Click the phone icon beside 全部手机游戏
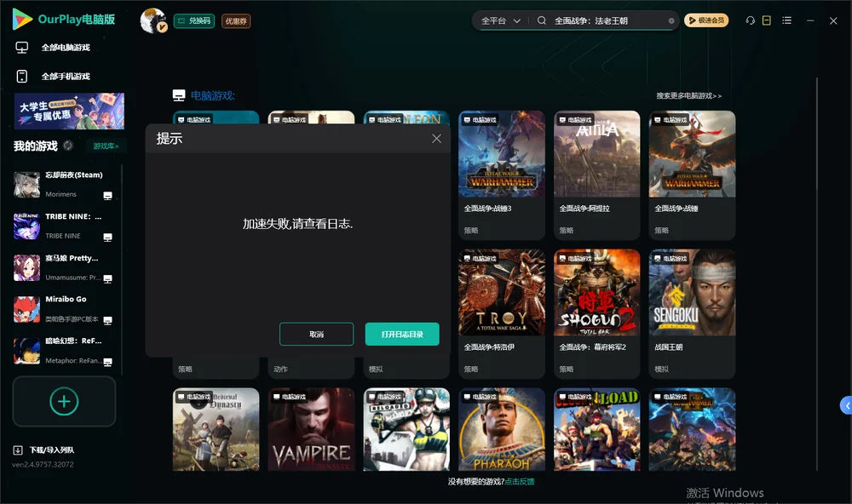Image resolution: width=852 pixels, height=504 pixels. point(22,76)
